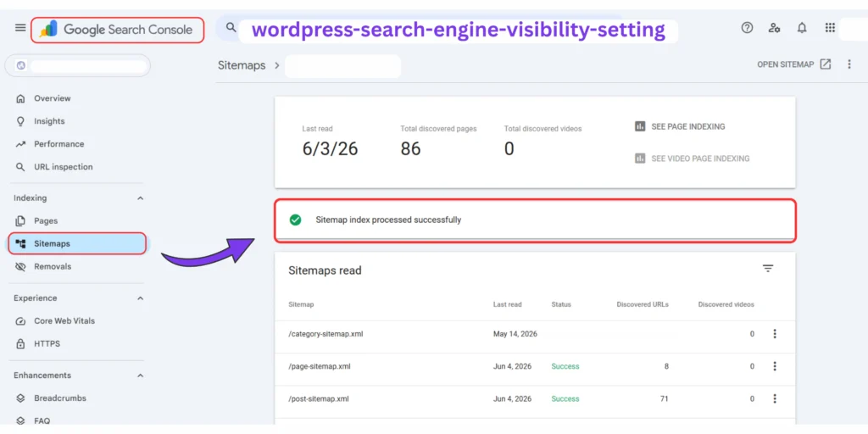Open the hamburger main menu

20,28
